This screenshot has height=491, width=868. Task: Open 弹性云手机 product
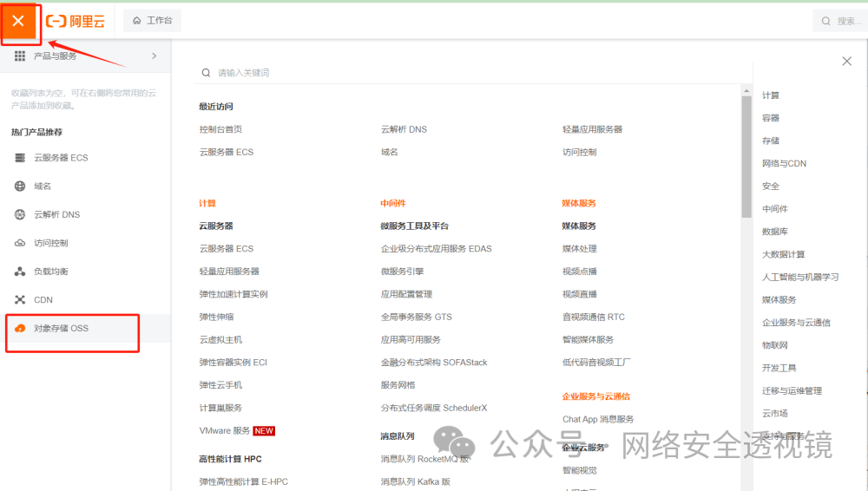coord(220,384)
